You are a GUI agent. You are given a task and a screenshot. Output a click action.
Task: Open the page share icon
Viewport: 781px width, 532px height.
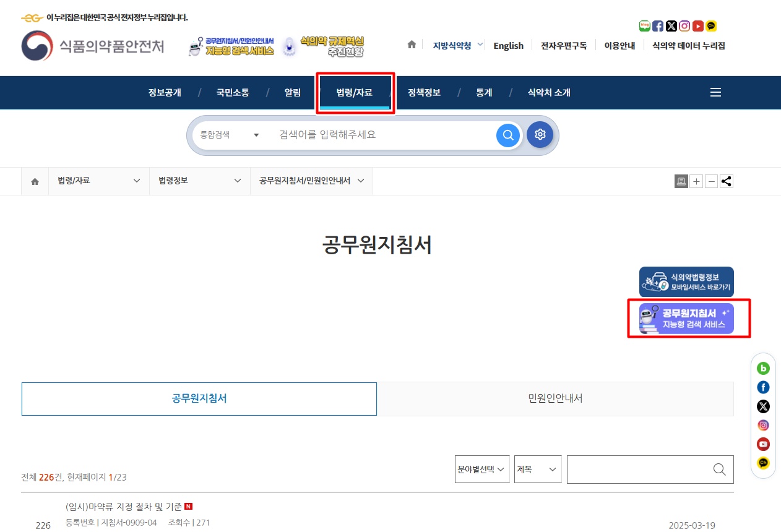click(726, 181)
